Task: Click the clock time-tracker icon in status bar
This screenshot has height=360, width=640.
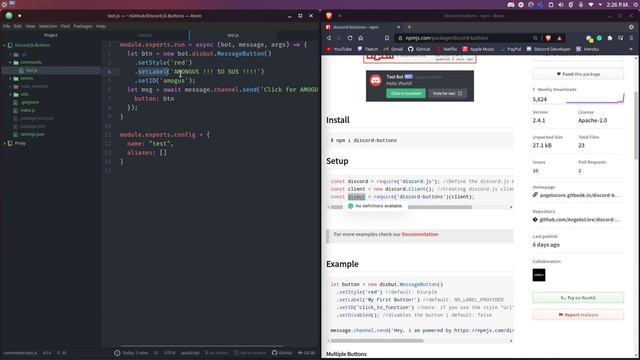Action: pyautogui.click(x=117, y=353)
